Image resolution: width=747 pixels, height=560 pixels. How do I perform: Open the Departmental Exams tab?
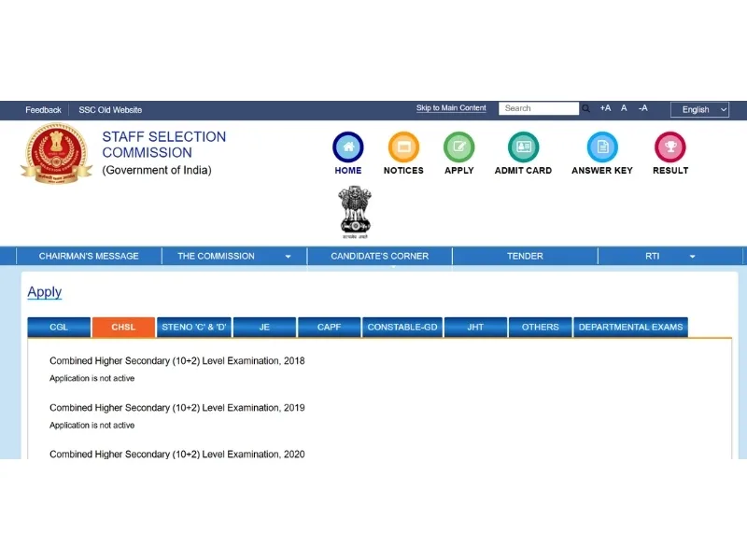[631, 328]
